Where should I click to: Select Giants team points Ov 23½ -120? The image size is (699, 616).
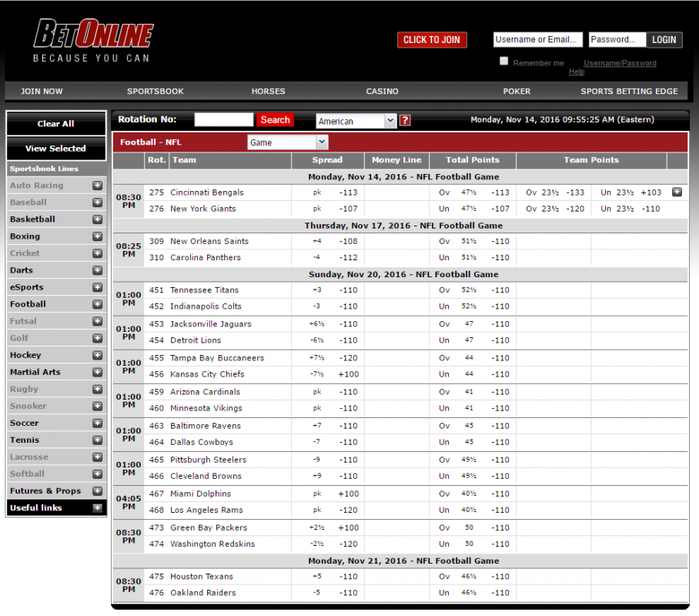coord(555,209)
